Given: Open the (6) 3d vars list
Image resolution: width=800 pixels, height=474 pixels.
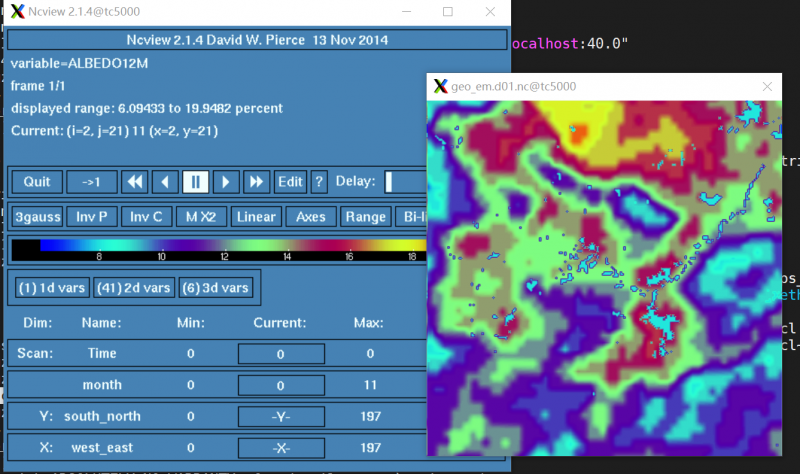Looking at the screenshot, I should click(216, 287).
